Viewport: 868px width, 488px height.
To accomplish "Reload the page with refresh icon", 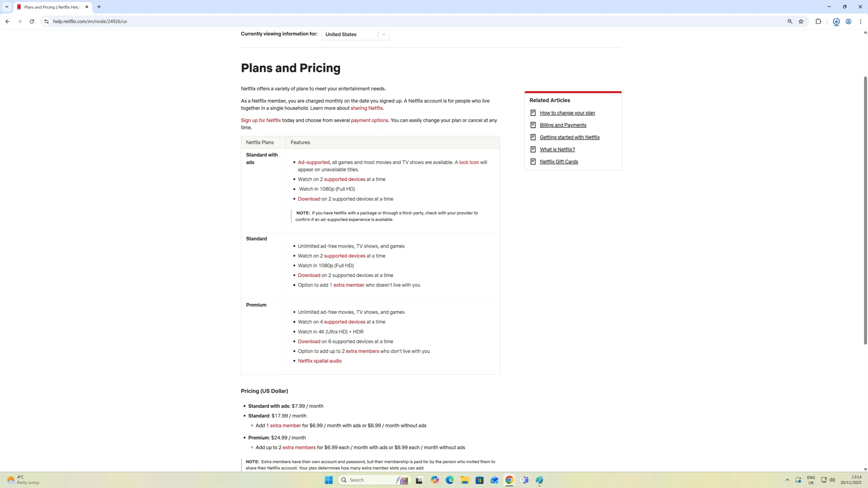I will tap(32, 21).
